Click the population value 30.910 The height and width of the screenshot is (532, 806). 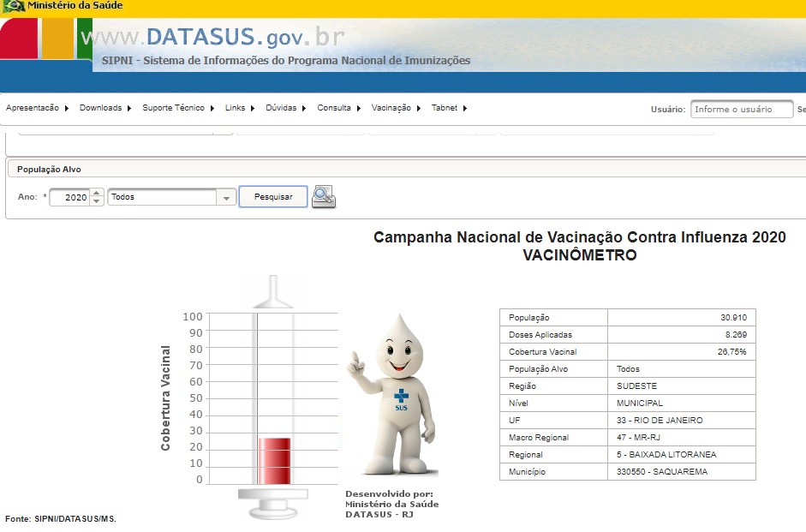click(x=733, y=318)
